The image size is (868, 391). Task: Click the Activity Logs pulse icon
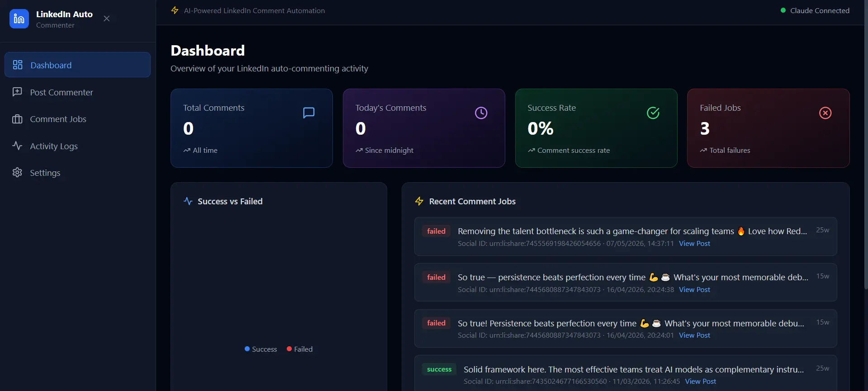[x=17, y=146]
